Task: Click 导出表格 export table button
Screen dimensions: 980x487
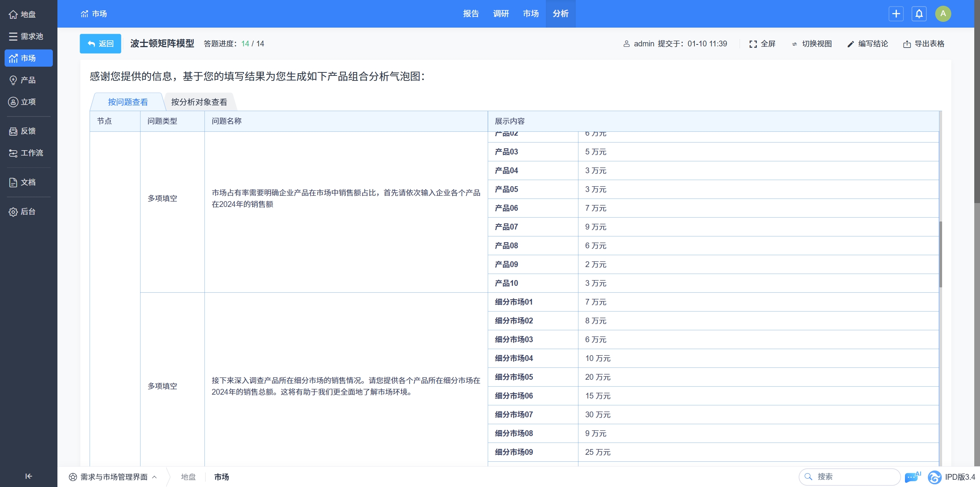Action: pyautogui.click(x=924, y=44)
